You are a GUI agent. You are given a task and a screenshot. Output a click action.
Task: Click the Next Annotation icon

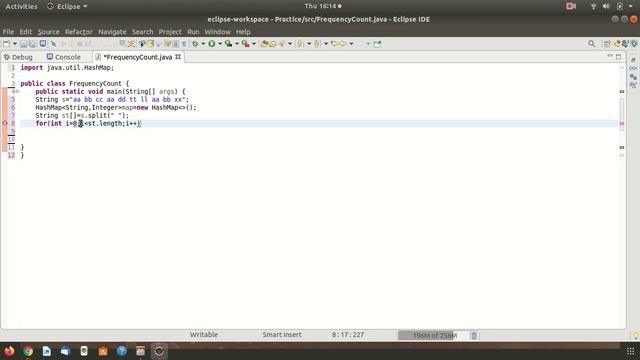point(301,44)
